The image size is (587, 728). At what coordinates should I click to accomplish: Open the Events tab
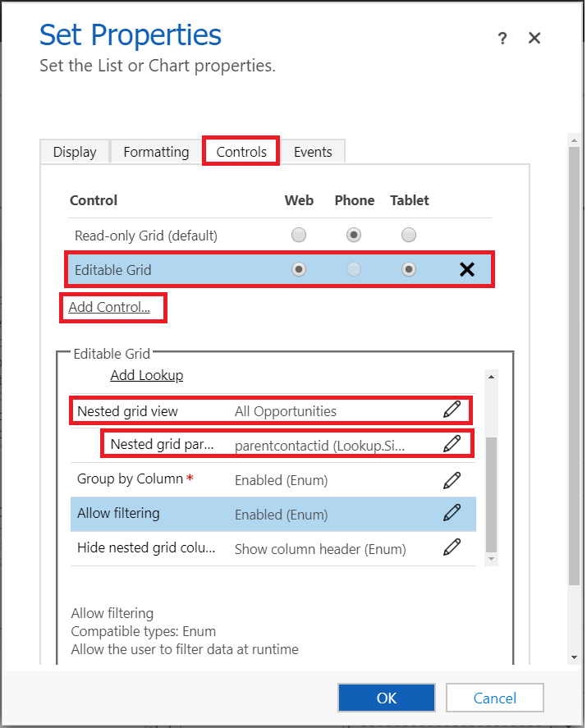click(313, 152)
